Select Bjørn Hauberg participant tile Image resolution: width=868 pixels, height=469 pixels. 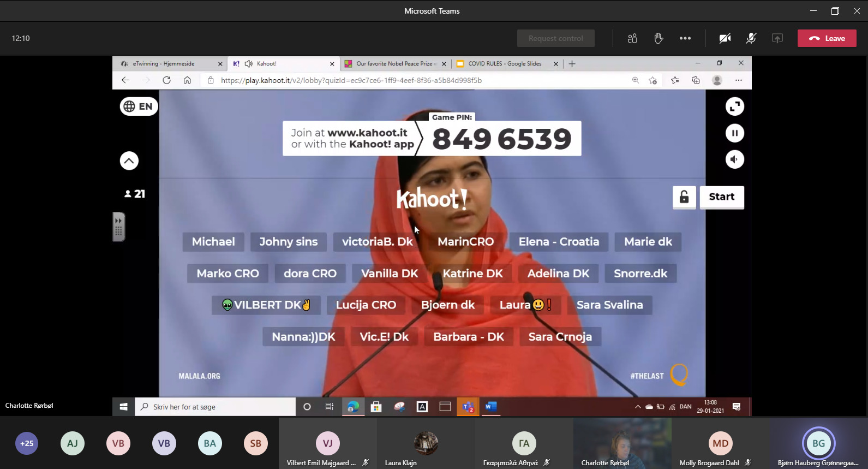[x=818, y=443]
